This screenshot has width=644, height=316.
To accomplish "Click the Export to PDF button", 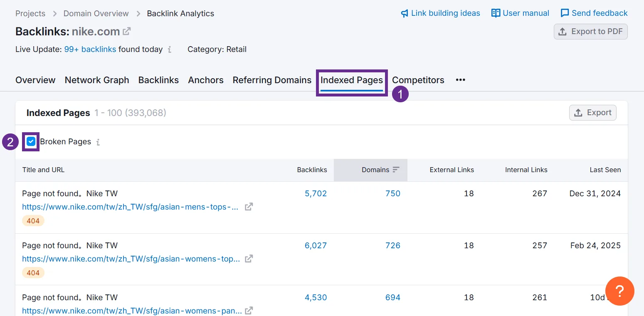I will coord(590,32).
